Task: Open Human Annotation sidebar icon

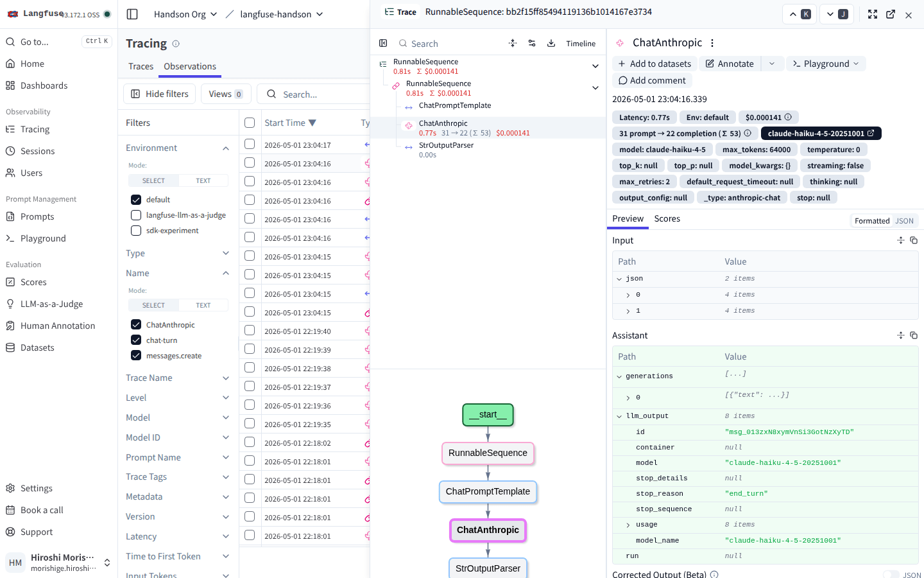Action: pos(10,326)
